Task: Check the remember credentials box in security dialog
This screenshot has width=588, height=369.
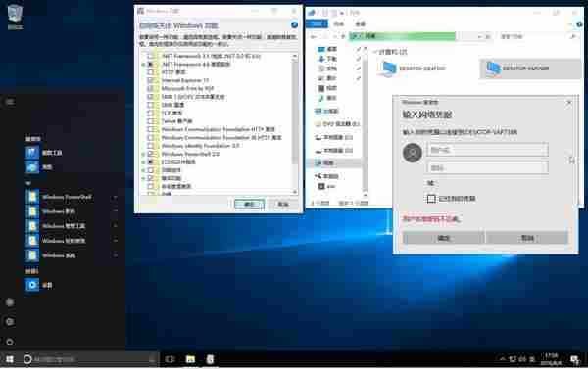Action: pyautogui.click(x=431, y=198)
